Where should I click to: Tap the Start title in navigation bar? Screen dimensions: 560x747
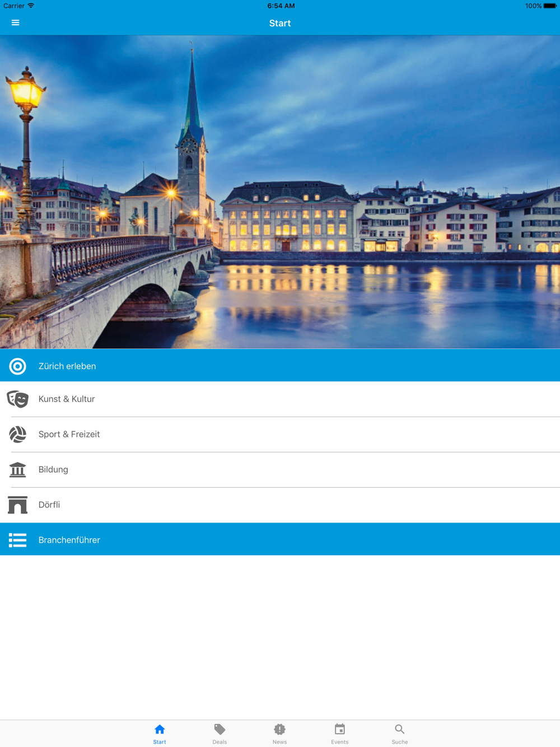pos(280,23)
